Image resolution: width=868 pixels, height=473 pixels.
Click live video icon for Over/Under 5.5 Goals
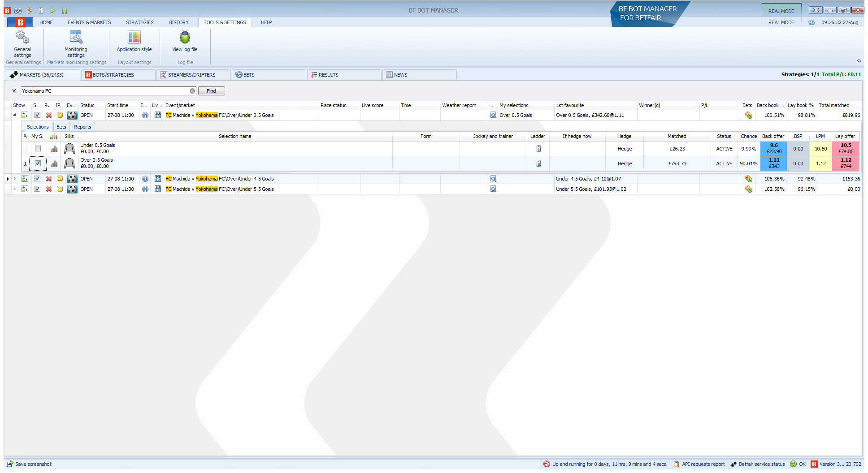click(158, 189)
